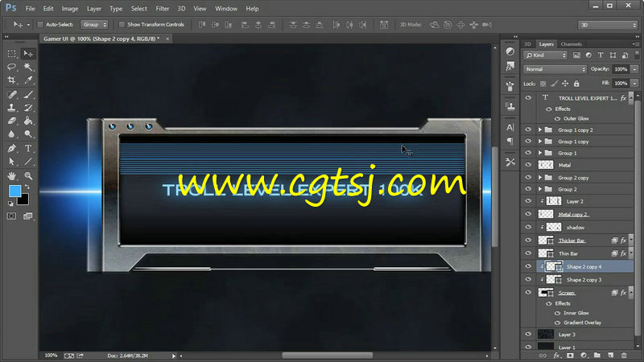
Task: Select the History Brush tool
Action: point(28,108)
